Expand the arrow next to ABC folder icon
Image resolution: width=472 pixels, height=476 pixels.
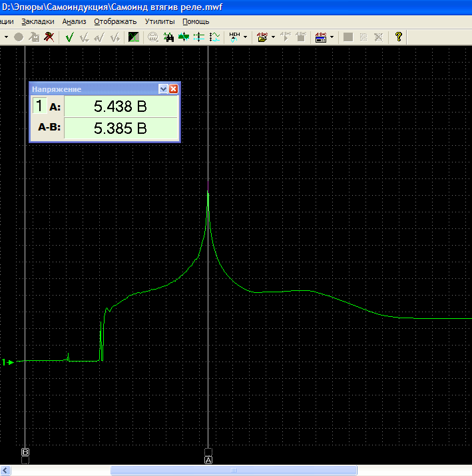tap(273, 37)
